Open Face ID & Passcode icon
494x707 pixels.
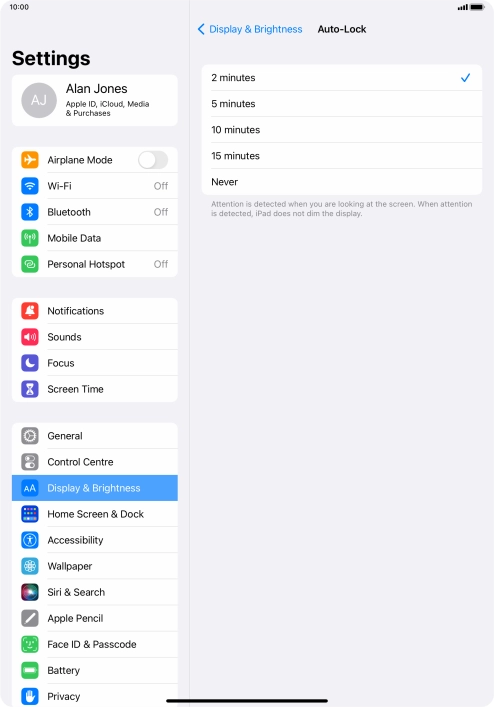coord(30,644)
